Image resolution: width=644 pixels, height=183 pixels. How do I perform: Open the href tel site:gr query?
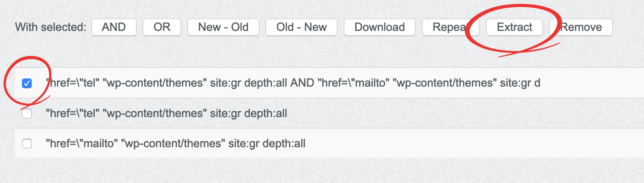[x=167, y=113]
